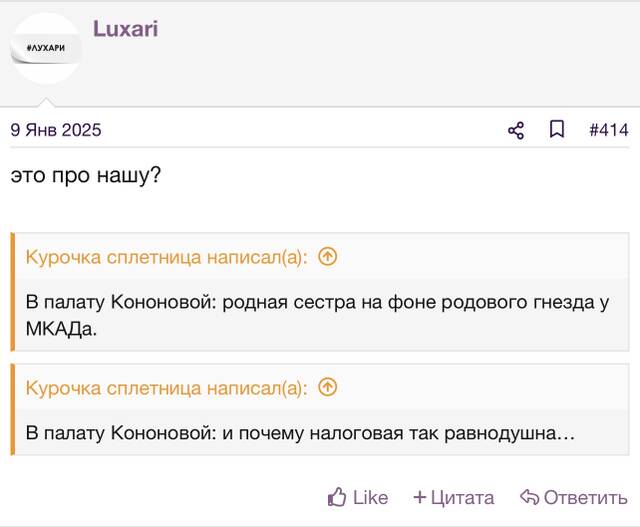The height and width of the screenshot is (527, 640).
Task: Click the reply arrow icon
Action: (x=529, y=497)
